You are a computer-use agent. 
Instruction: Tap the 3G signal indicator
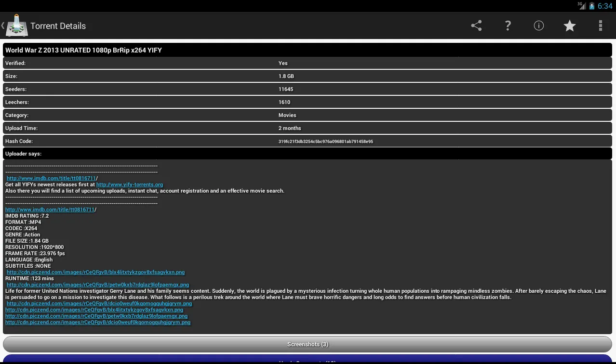coord(582,6)
